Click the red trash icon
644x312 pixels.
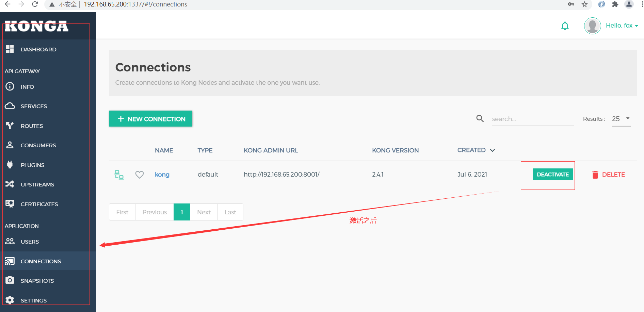(595, 175)
